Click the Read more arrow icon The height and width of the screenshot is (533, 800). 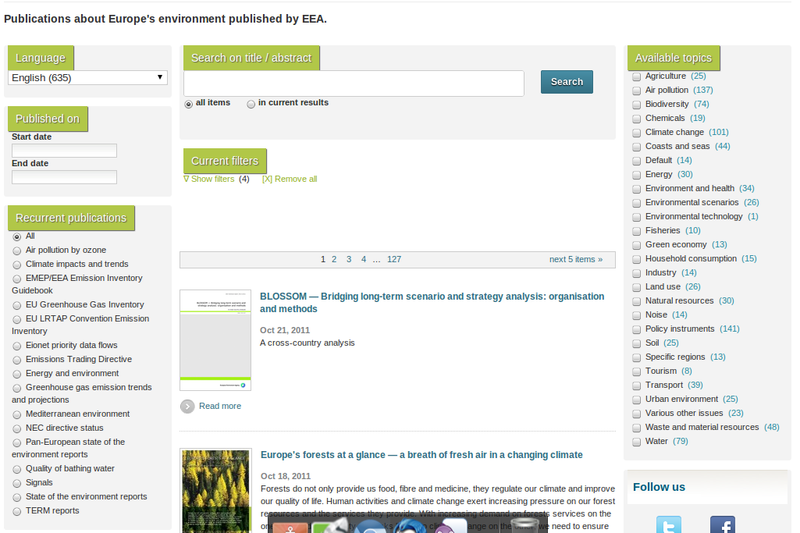pos(187,406)
